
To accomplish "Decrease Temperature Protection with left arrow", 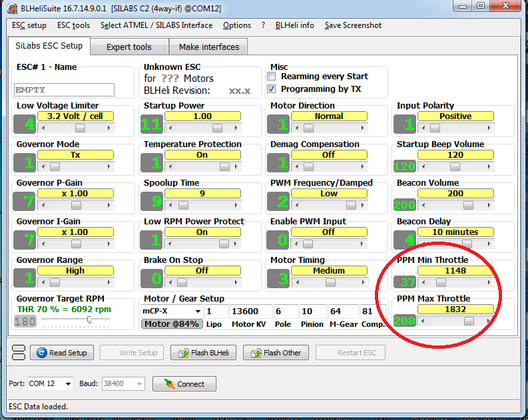I will 170,166.
